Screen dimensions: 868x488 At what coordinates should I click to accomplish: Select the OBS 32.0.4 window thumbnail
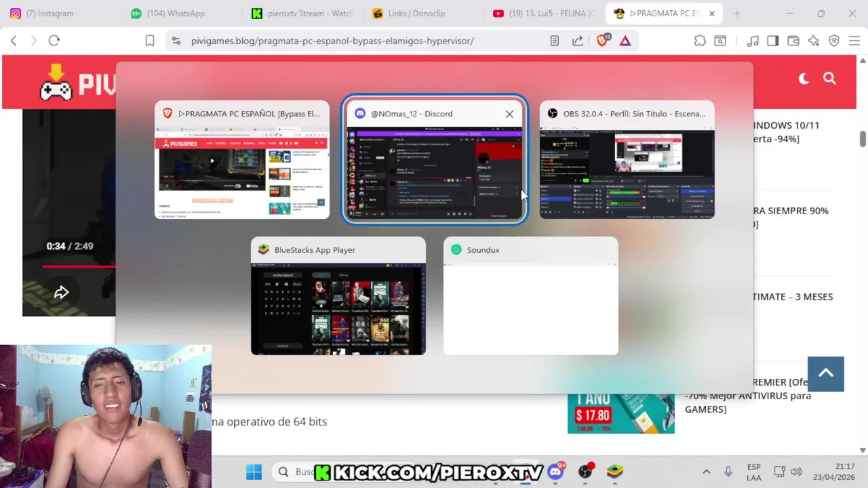[x=627, y=160]
